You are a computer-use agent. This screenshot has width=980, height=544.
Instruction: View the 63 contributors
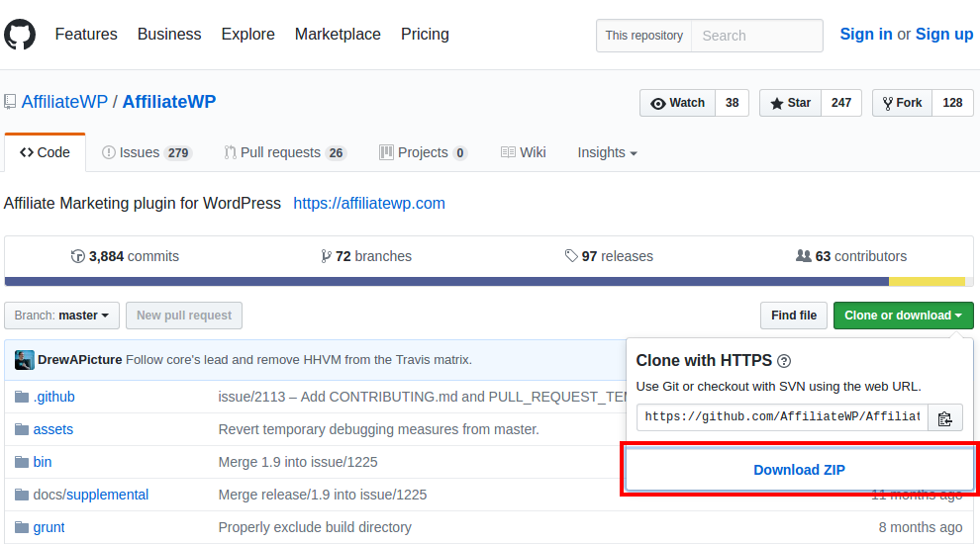(x=851, y=256)
